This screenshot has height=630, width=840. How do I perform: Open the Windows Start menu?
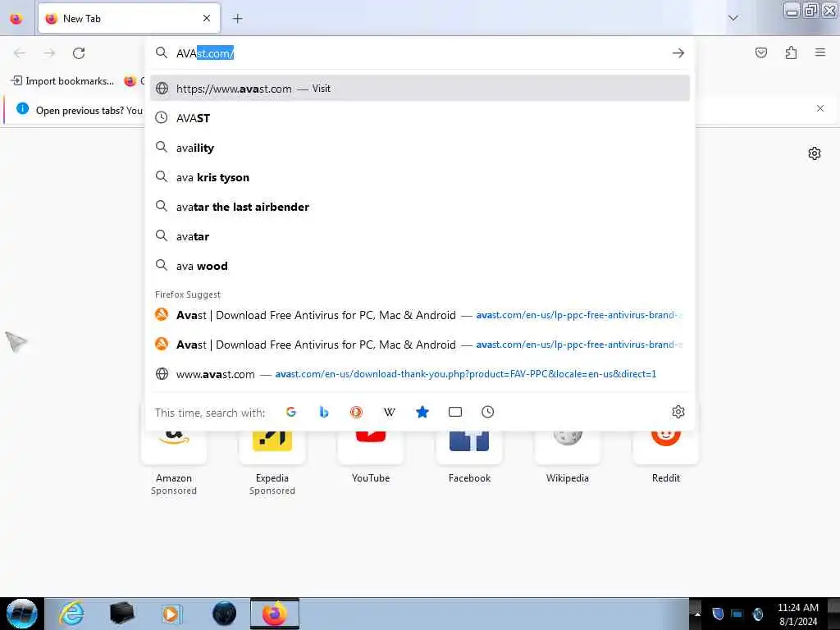(21, 614)
